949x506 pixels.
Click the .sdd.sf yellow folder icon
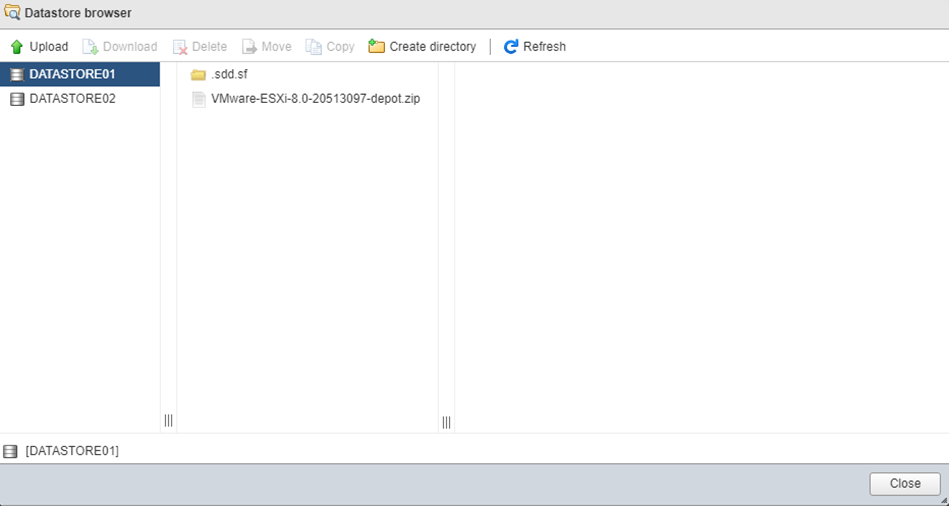[198, 75]
